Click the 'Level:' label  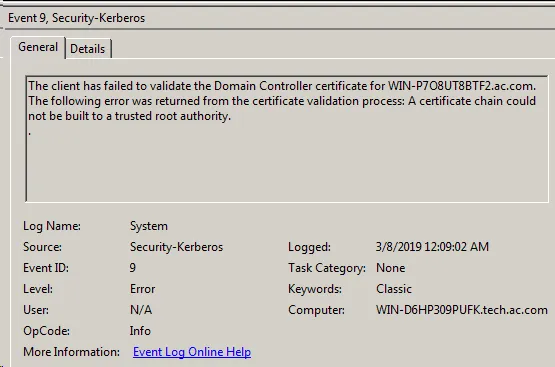coord(38,289)
